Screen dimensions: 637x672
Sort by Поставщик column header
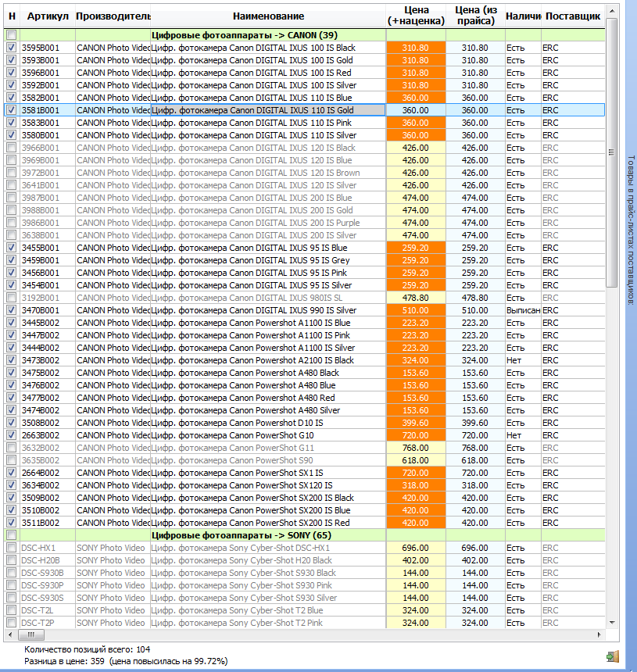(573, 16)
